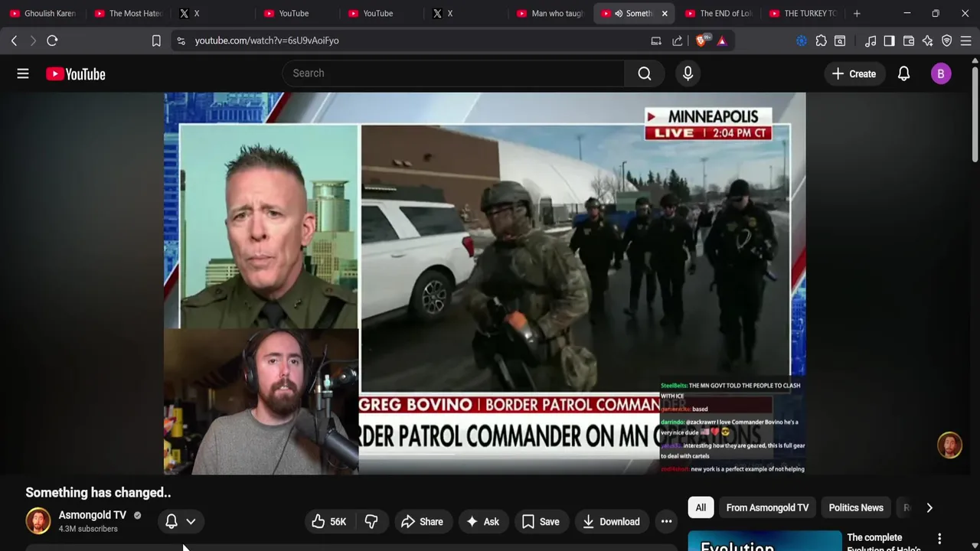Click the magnifier search button
This screenshot has width=980, height=551.
[645, 73]
